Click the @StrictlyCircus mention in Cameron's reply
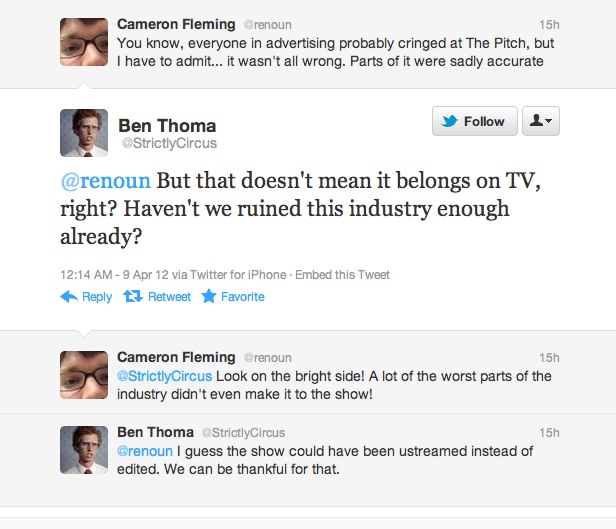Viewport: 616px width, 529px height. (164, 376)
